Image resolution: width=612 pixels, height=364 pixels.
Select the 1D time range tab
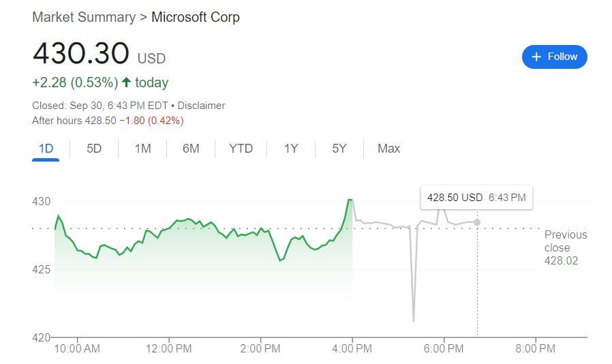click(x=46, y=149)
